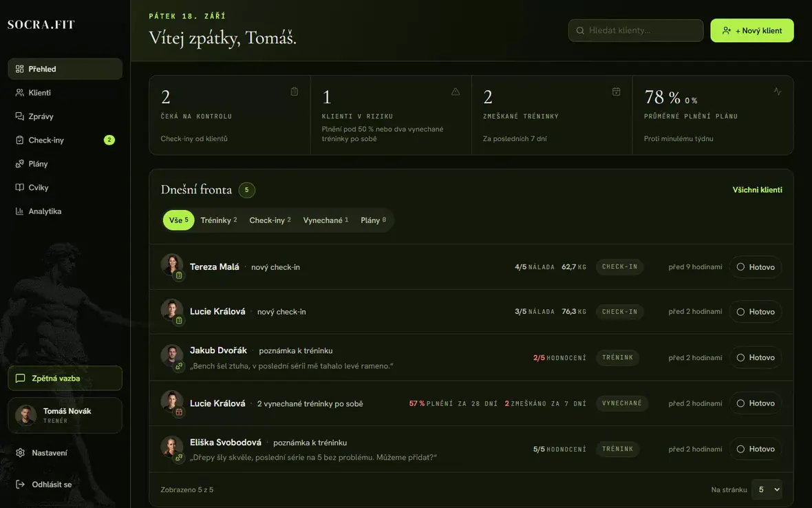812x508 pixels.
Task: Open the Na stránku rows dropdown
Action: click(767, 489)
